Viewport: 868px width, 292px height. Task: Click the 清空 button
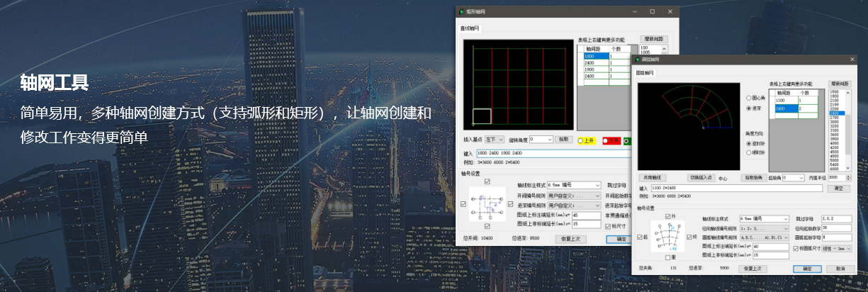[x=838, y=189]
